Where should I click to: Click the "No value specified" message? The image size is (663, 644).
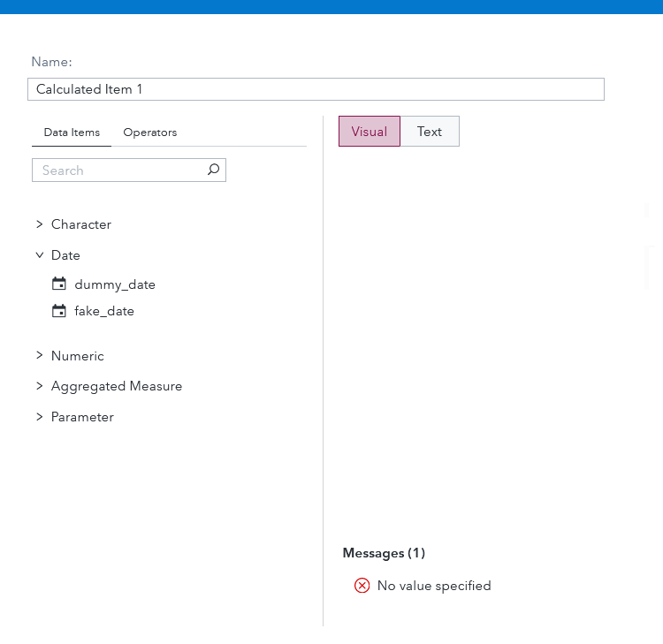(434, 586)
